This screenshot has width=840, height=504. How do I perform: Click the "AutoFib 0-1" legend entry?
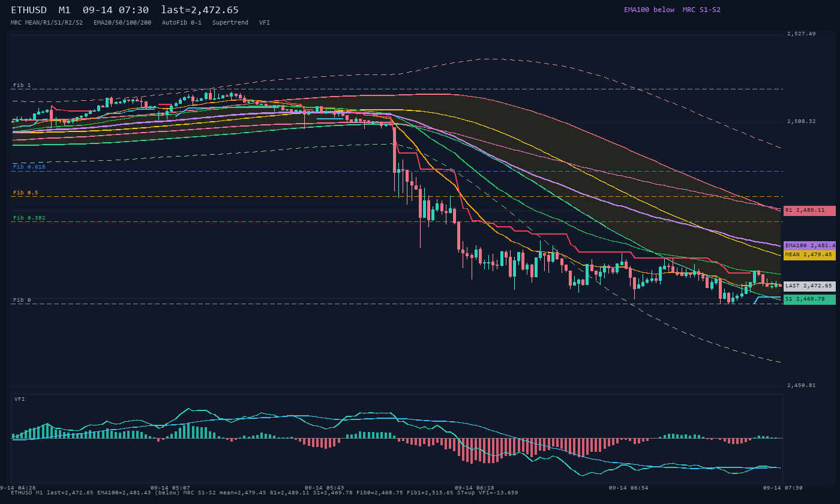pyautogui.click(x=182, y=22)
